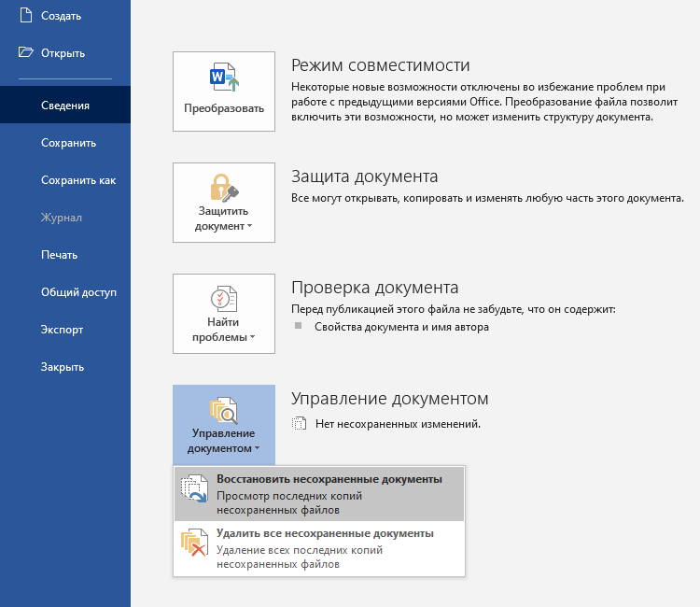Switch to Общий доступ page

78,292
